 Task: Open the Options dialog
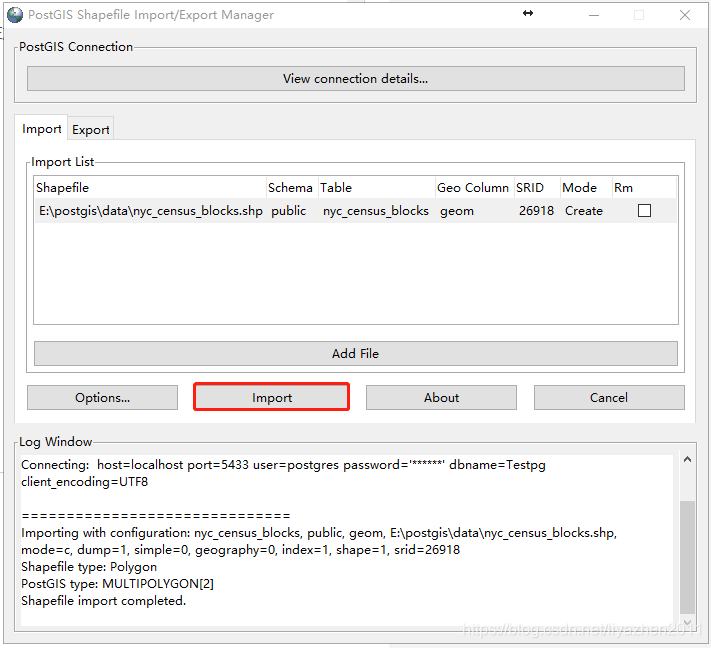[x=102, y=398]
